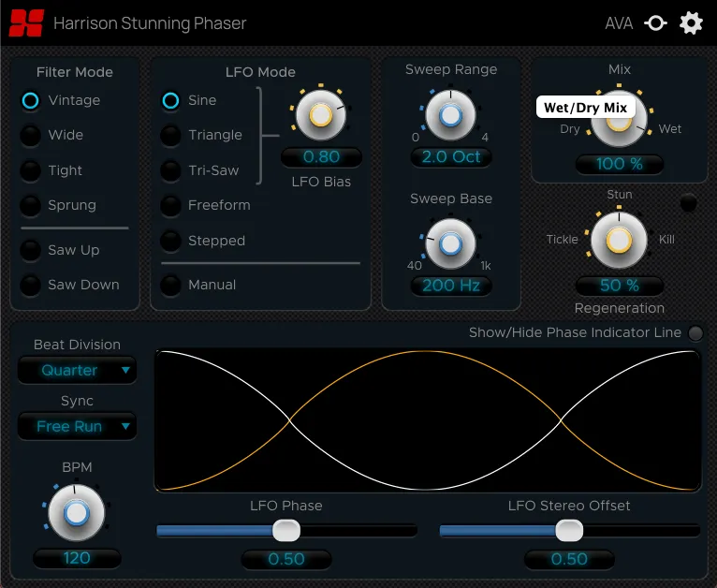Click the Sweep Base value 200 Hz
717x588 pixels.
tap(451, 286)
